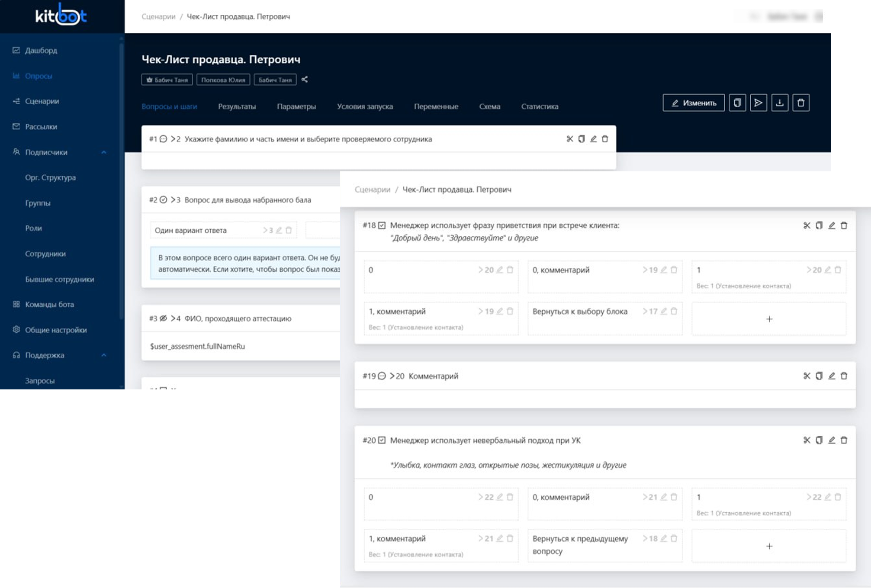This screenshot has width=871, height=588.
Task: Open Рассылки in the sidebar
Action: [41, 127]
